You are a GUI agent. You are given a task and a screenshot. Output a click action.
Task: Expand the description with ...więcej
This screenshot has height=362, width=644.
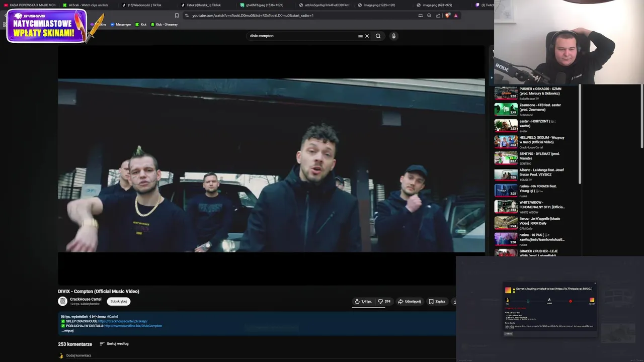coord(68,330)
